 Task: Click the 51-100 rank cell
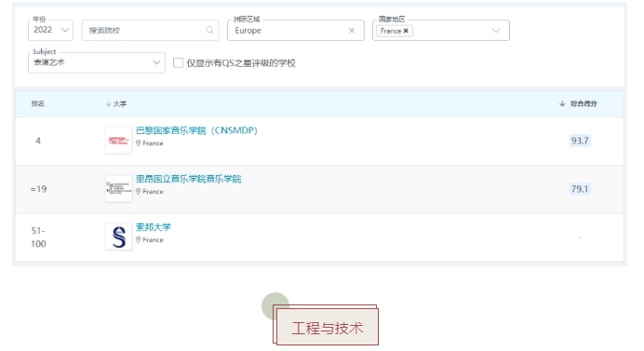point(38,237)
